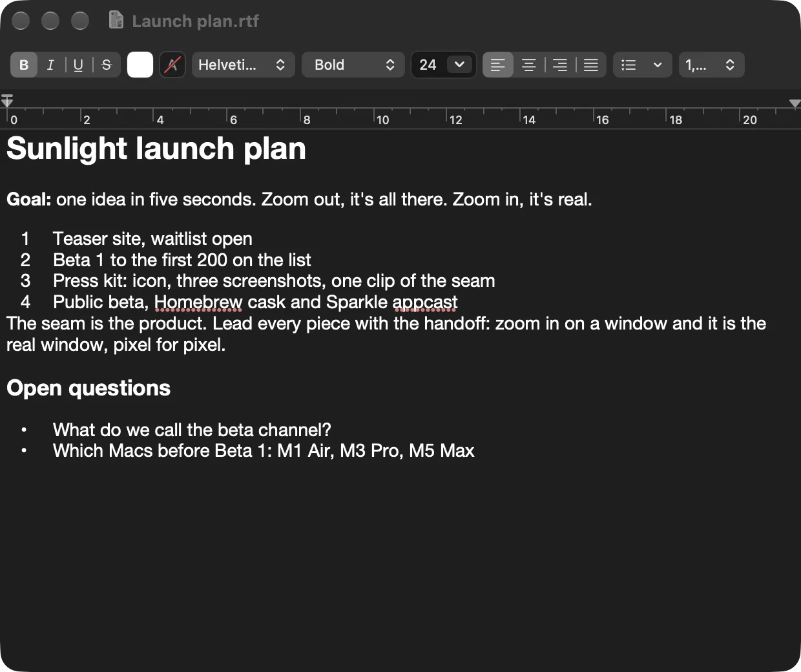Screen dimensions: 801x672
Task: Click the document proxy icon in title bar
Action: 116,21
